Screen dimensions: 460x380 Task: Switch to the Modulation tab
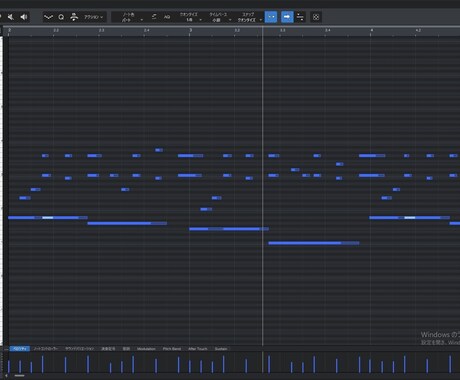coord(146,349)
